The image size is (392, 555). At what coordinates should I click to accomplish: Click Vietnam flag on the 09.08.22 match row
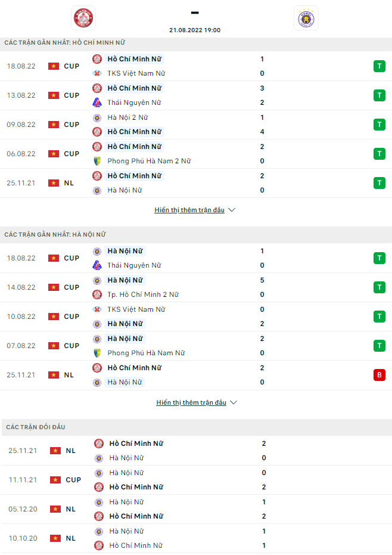(x=54, y=125)
